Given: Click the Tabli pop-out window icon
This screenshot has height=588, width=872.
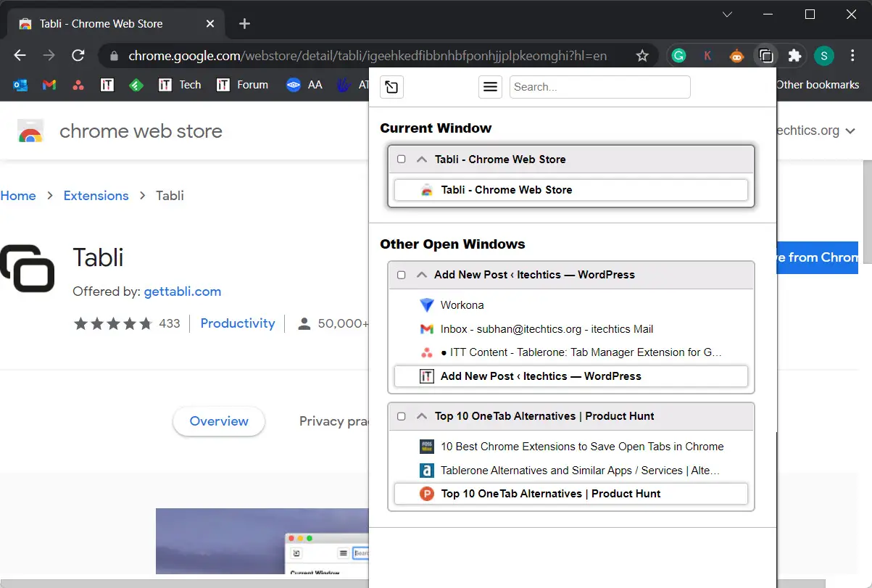Looking at the screenshot, I should click(391, 87).
